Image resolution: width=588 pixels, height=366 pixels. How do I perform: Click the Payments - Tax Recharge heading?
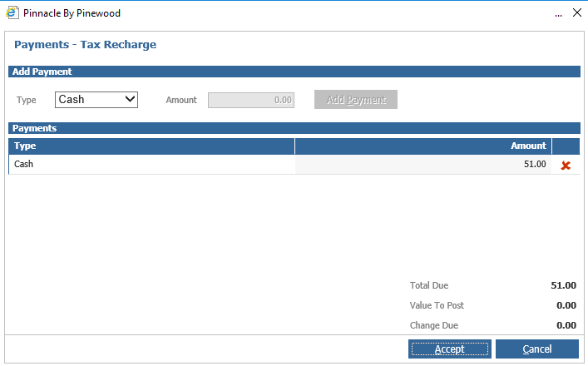[85, 44]
